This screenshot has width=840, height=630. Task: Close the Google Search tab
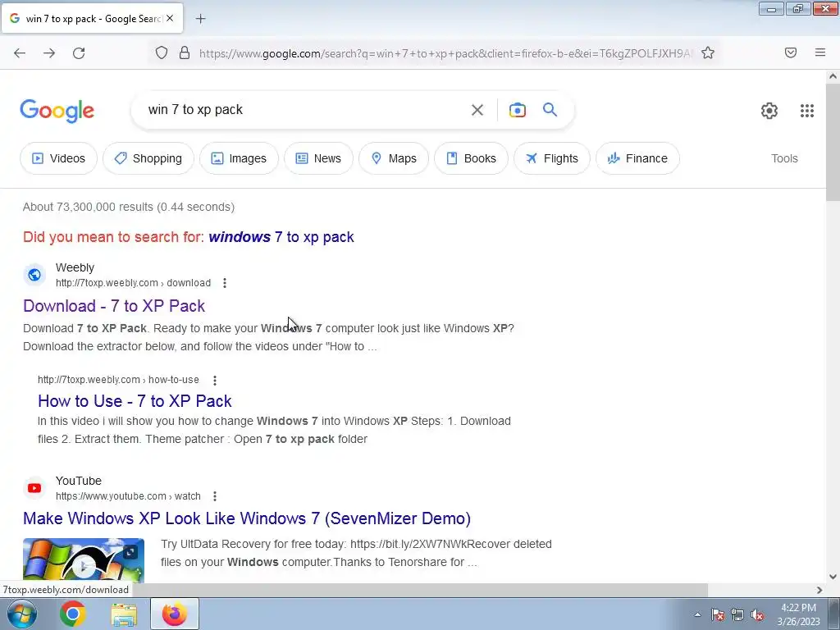(x=170, y=18)
